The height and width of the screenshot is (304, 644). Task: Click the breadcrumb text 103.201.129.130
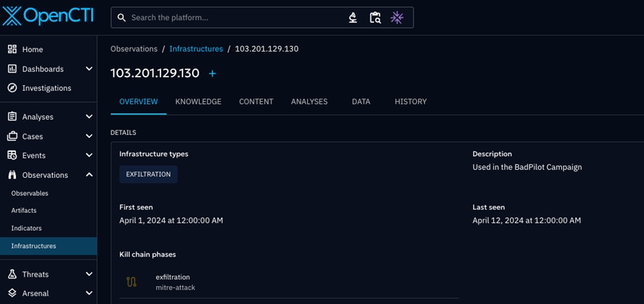(x=267, y=49)
